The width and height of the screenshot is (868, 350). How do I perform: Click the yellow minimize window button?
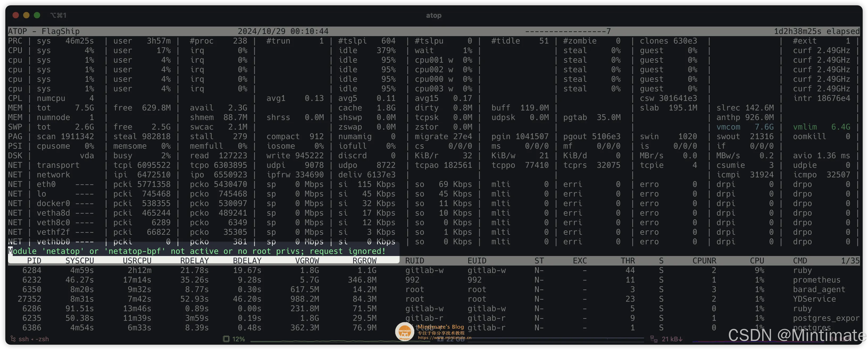pos(26,15)
